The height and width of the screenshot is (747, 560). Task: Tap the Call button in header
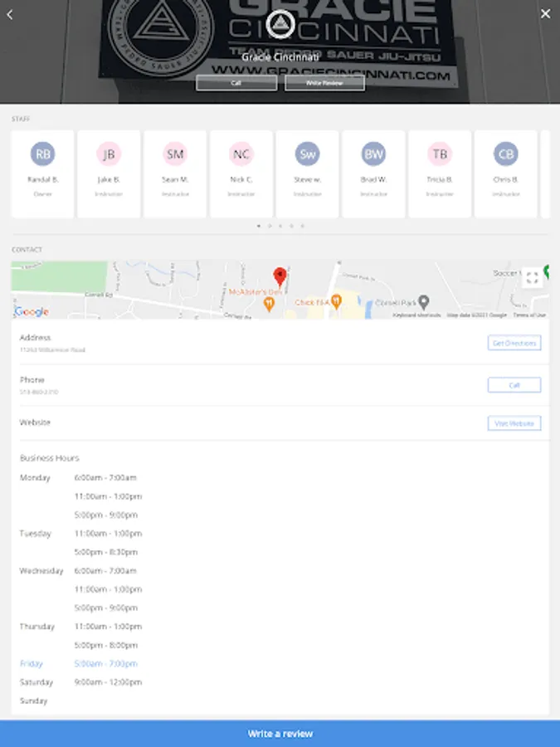pos(236,83)
